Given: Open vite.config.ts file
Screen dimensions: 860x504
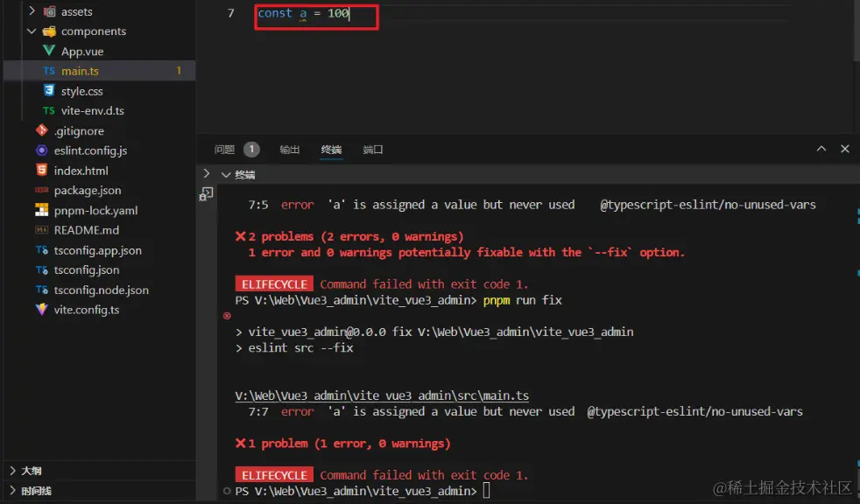Looking at the screenshot, I should pos(87,310).
